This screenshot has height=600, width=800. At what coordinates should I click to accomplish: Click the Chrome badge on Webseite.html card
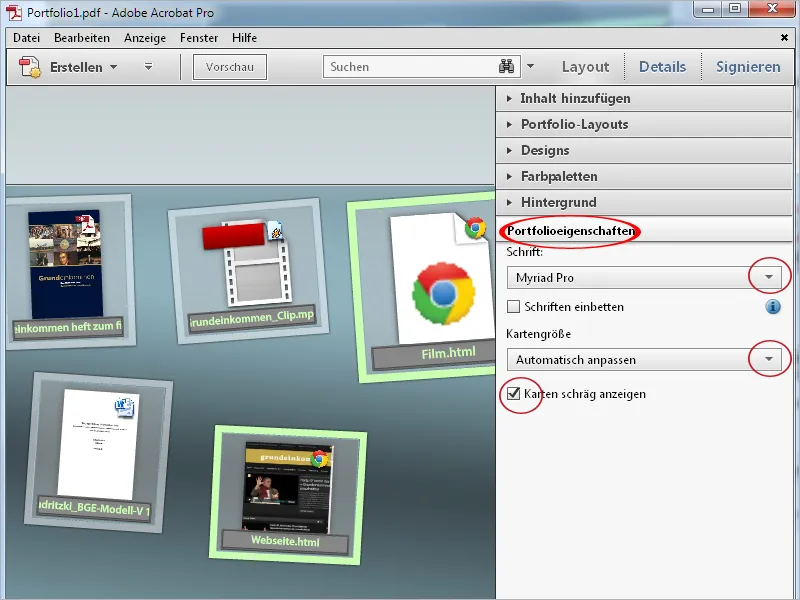coord(320,459)
